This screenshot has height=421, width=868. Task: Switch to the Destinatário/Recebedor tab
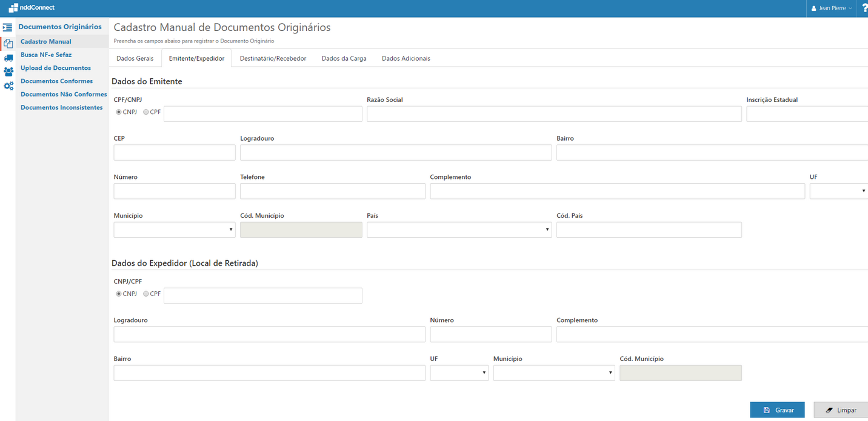click(273, 58)
